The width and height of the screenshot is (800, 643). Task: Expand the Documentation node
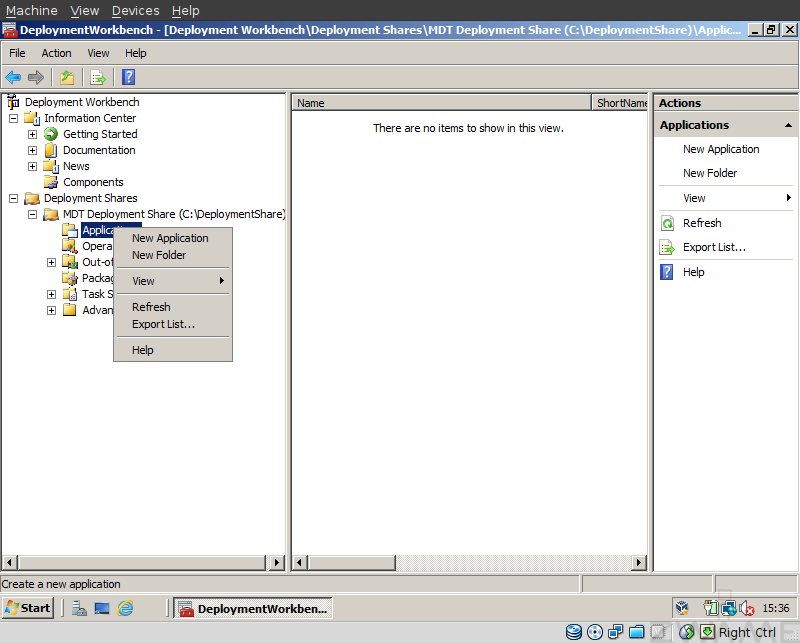point(33,151)
